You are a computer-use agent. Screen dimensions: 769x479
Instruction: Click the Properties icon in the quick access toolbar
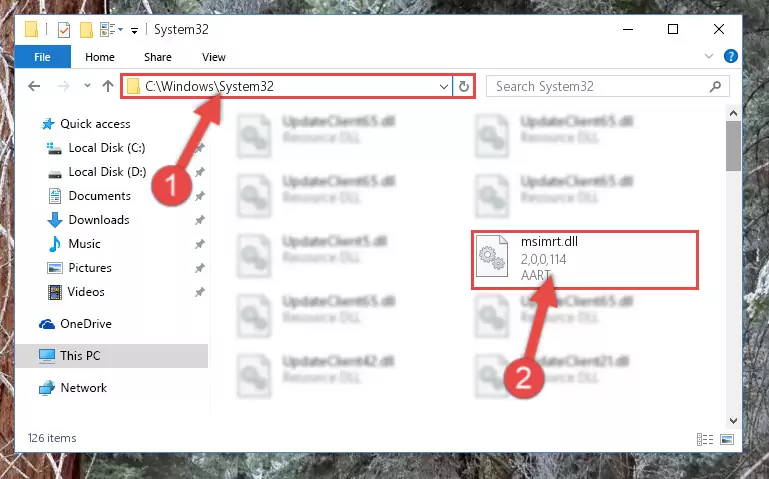point(64,30)
